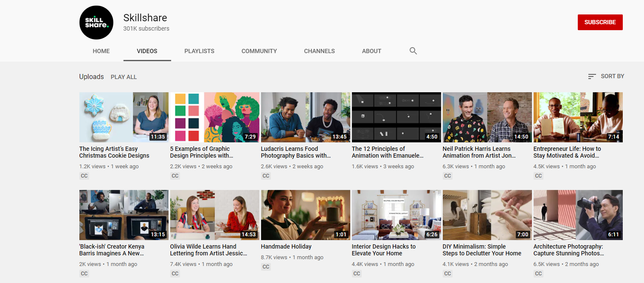This screenshot has width=644, height=283.
Task: Open 'Entrepreneur Life: How to Stay Motivated' title
Action: point(567,152)
